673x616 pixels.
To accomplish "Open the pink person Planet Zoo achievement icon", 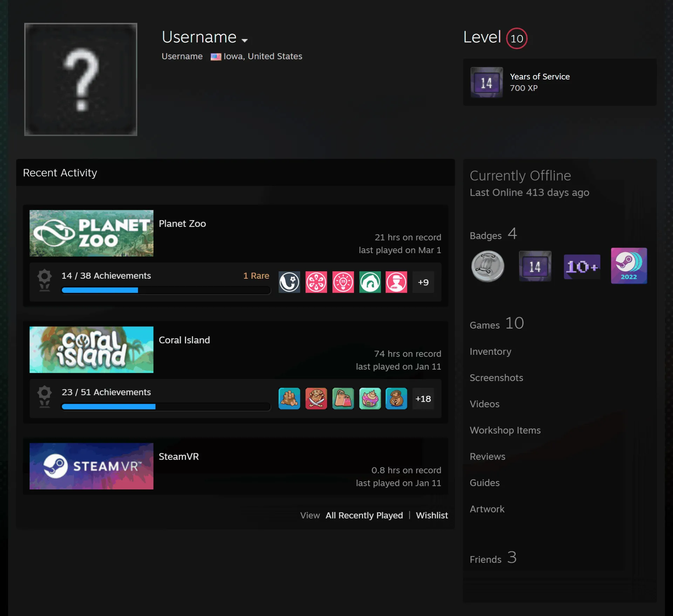I will click(x=396, y=282).
